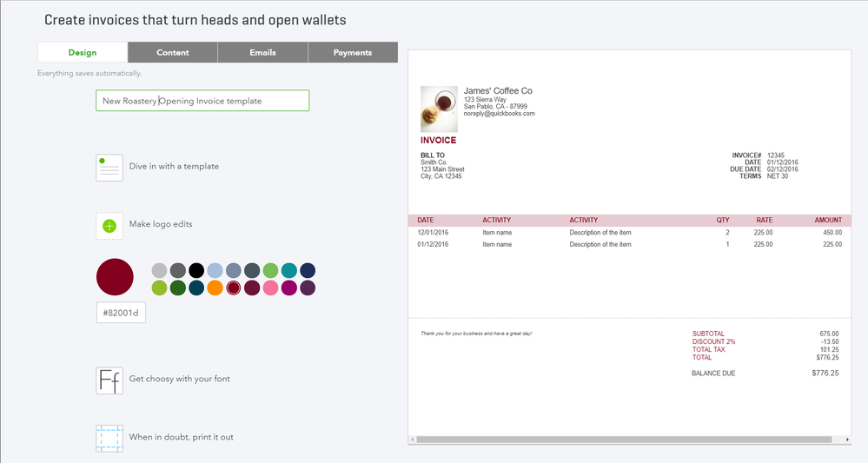Image resolution: width=868 pixels, height=463 pixels.
Task: Click the large dark red color circle
Action: click(x=115, y=278)
